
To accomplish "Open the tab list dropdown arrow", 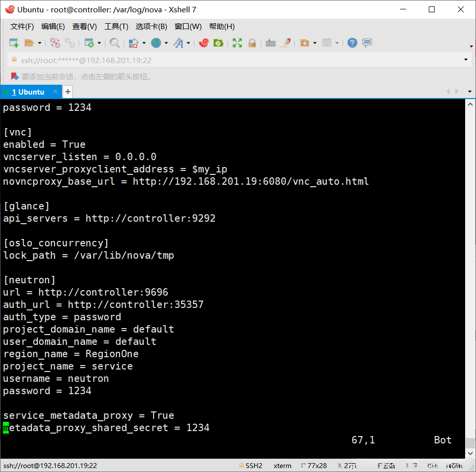I will (x=470, y=92).
